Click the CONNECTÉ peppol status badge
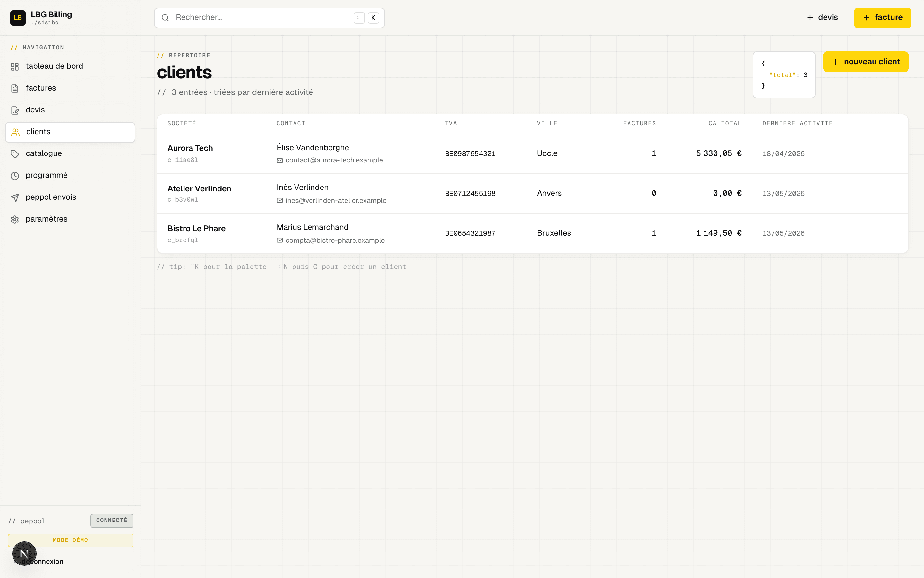924x578 pixels. (112, 520)
